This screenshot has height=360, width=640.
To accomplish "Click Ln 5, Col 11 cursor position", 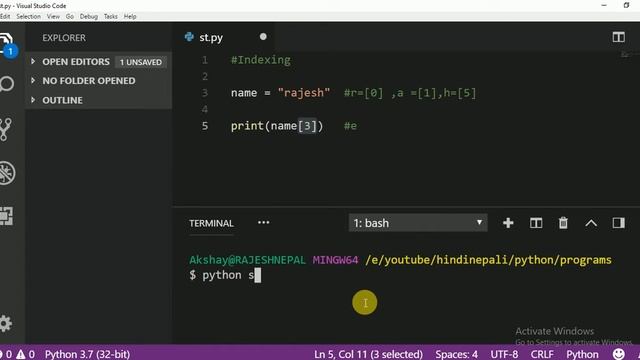I will pos(368,354).
